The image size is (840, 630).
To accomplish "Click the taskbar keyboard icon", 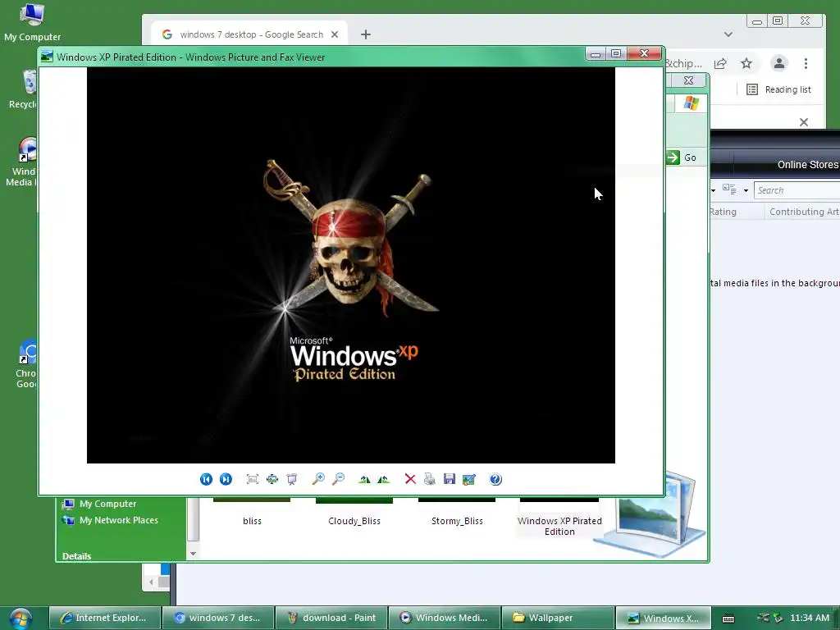I will click(x=728, y=619).
